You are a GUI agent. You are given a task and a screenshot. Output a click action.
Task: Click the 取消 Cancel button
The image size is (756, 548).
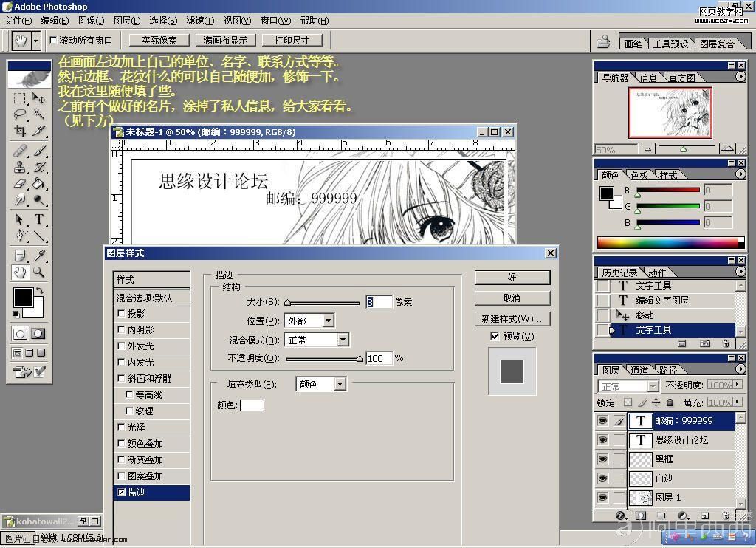point(512,298)
